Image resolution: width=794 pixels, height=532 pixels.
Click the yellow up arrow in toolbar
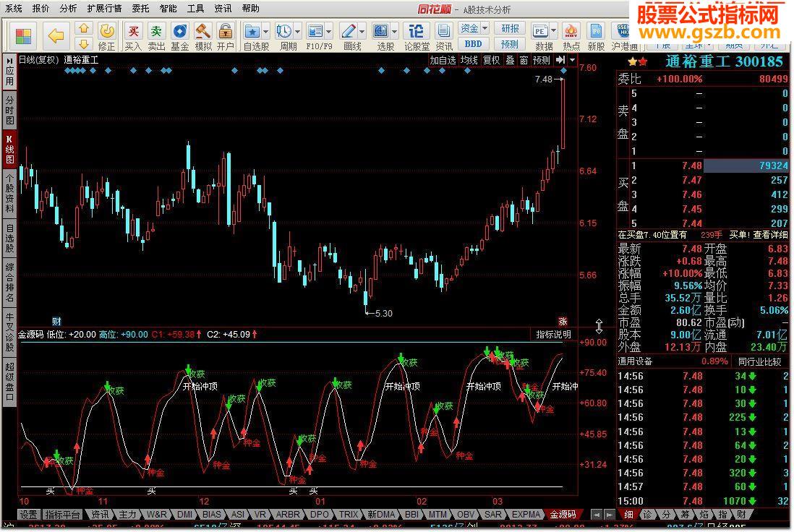point(84,28)
